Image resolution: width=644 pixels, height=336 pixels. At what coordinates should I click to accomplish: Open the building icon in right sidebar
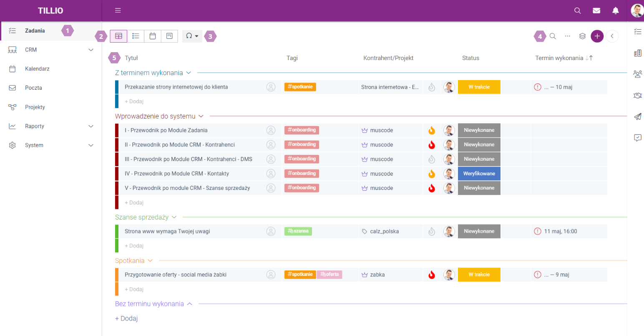pos(637,53)
